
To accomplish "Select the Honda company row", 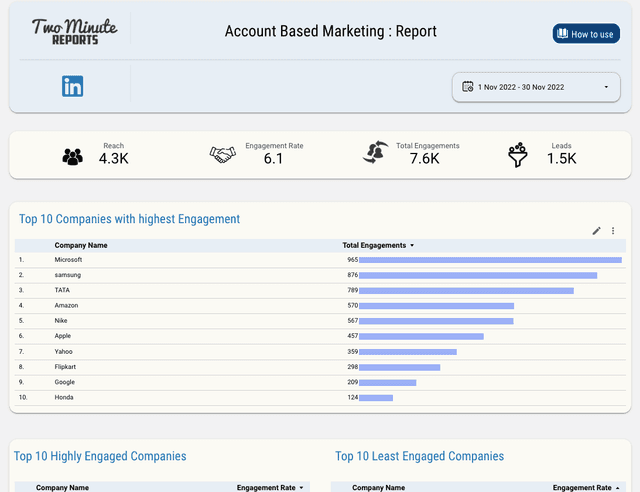I will 320,398.
